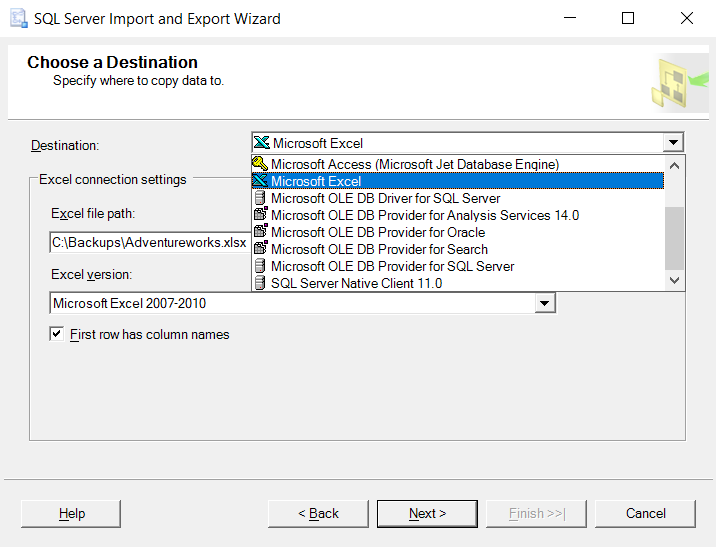Choose Microsoft OLE DB Provider for Search
The height and width of the screenshot is (547, 716).
[458, 249]
